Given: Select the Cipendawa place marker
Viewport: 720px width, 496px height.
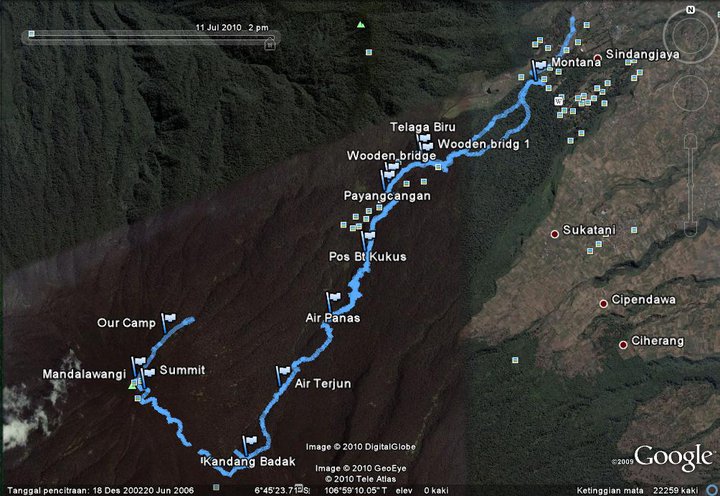Looking at the screenshot, I should [x=604, y=304].
